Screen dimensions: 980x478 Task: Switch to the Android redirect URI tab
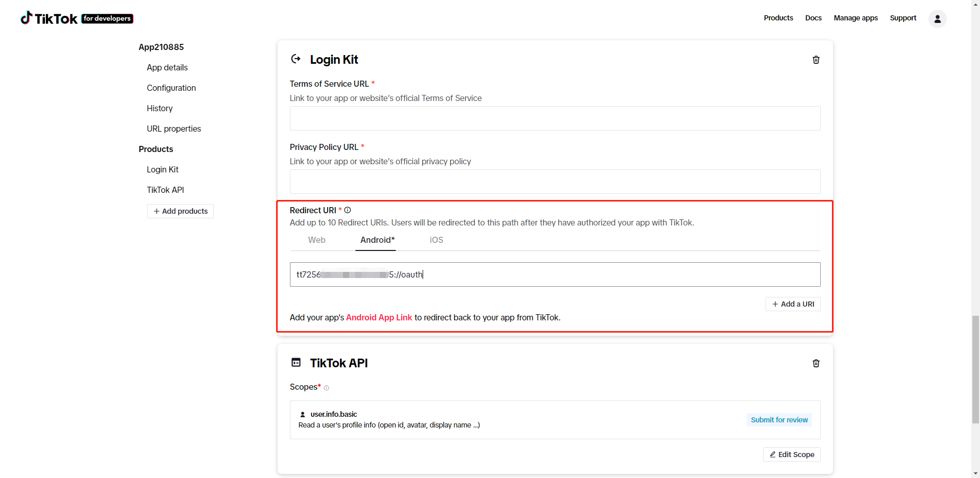click(x=377, y=240)
